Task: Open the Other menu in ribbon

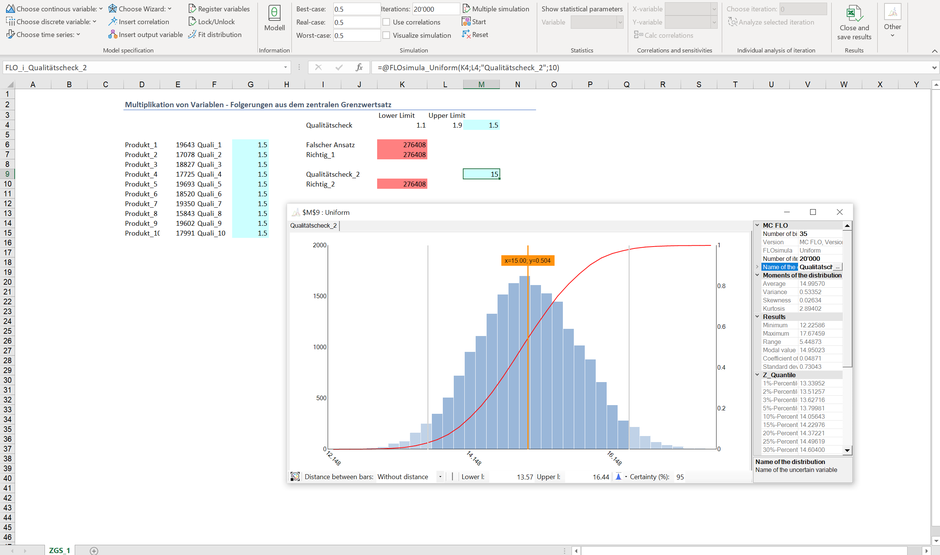Action: tap(892, 22)
